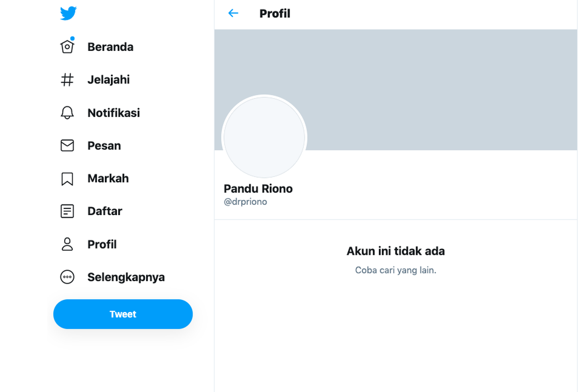The image size is (588, 392).
Task: Select Notifikasi in the sidebar
Action: tap(114, 113)
